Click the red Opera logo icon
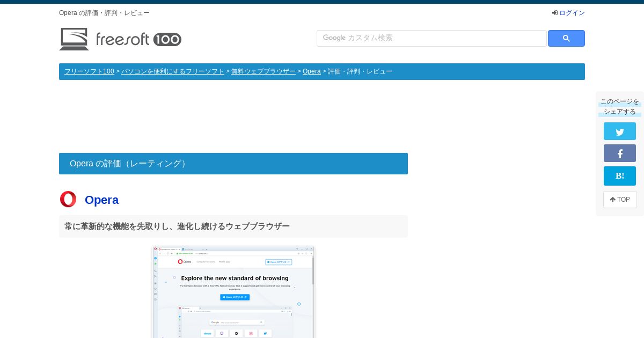The width and height of the screenshot is (644, 338). (68, 199)
